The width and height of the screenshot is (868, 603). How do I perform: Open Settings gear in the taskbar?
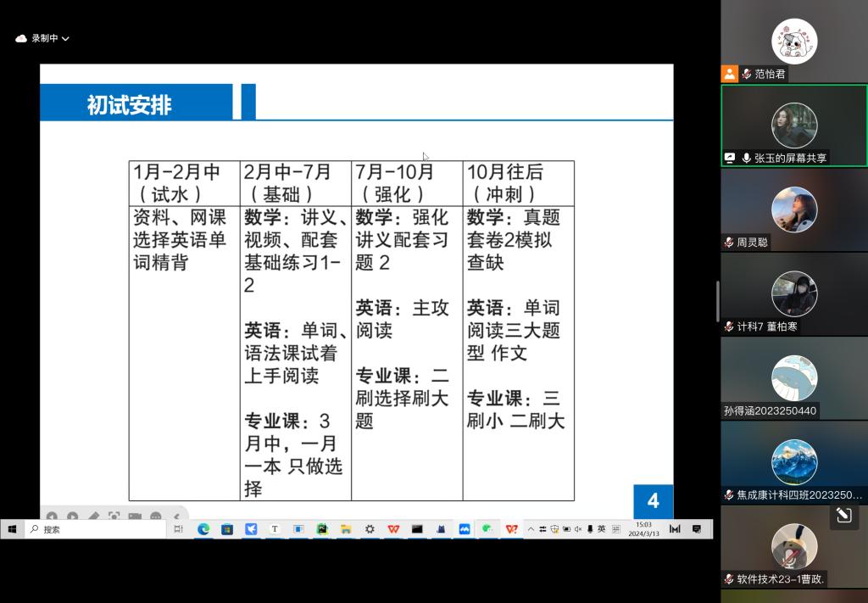pyautogui.click(x=370, y=529)
